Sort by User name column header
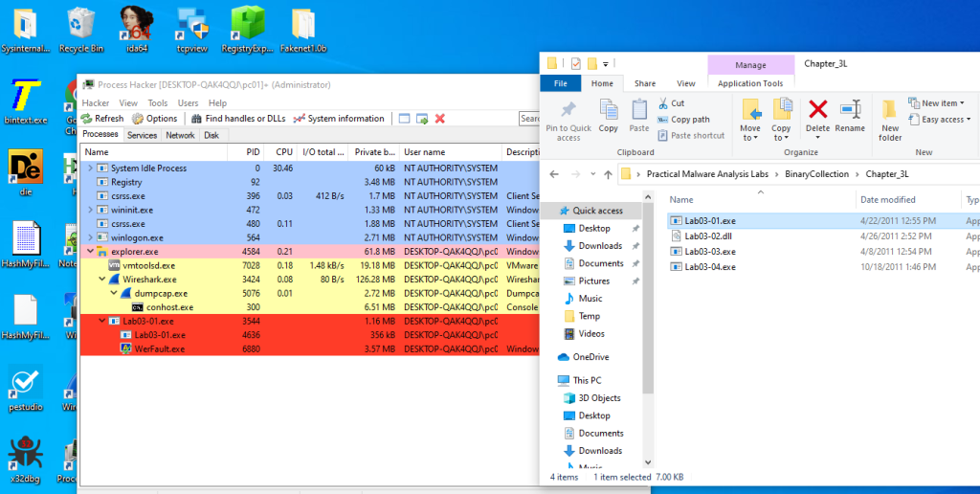Screen dimensions: 980x494 pos(450,152)
